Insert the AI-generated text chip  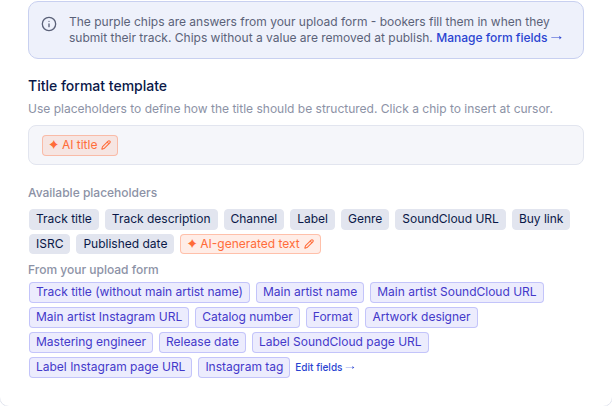[251, 244]
